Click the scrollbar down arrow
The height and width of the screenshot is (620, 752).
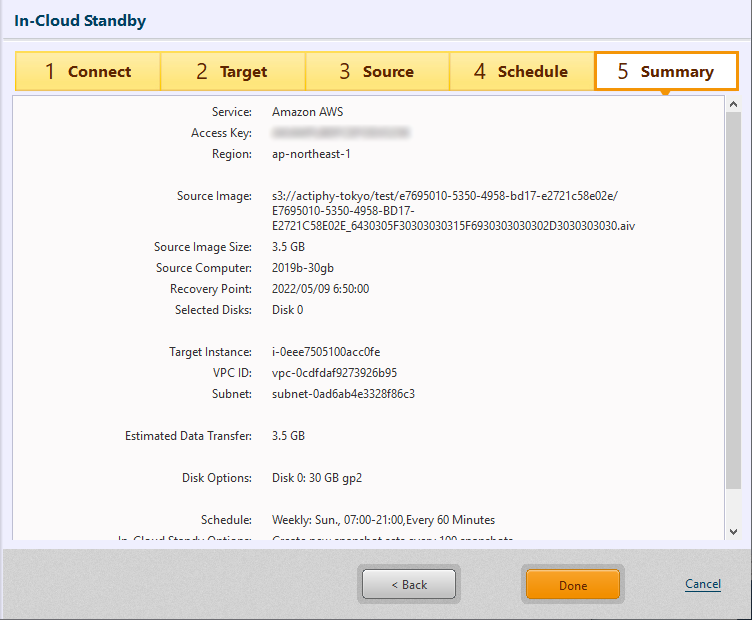(733, 532)
